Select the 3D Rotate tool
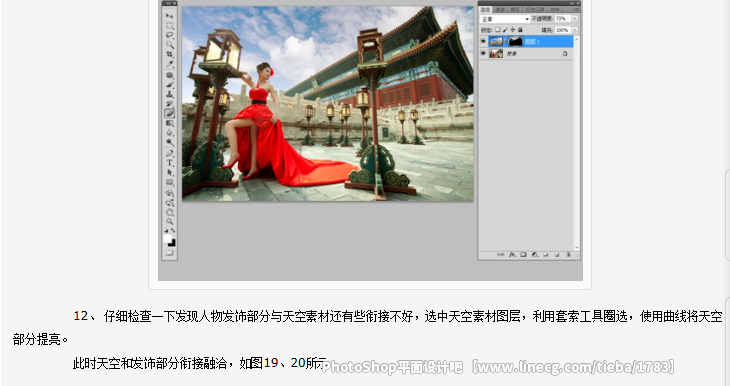730x386 pixels. tap(169, 192)
